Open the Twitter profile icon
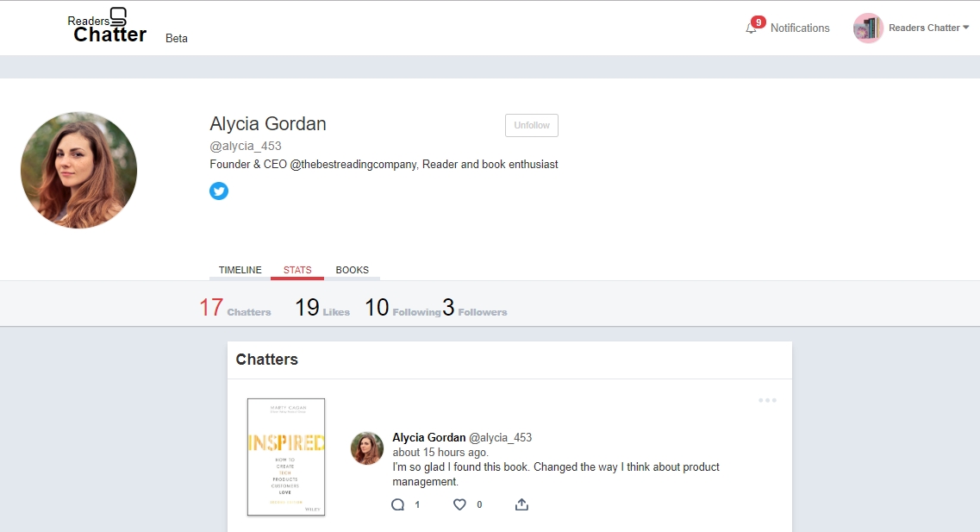This screenshot has width=980, height=532. tap(219, 191)
